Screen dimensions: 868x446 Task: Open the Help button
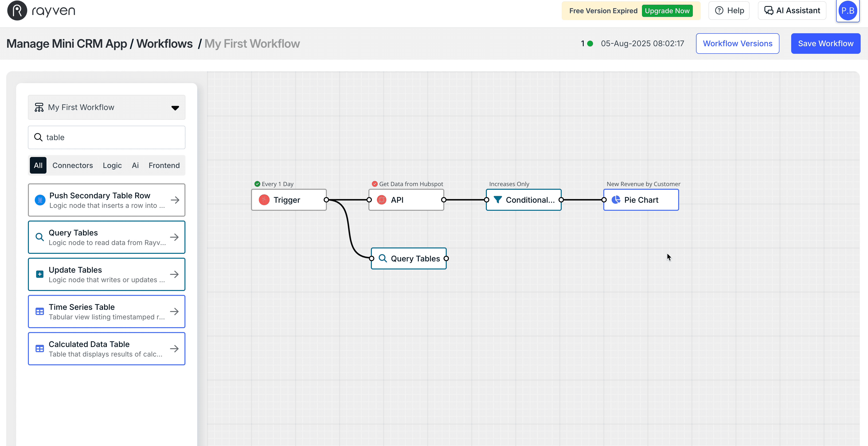(x=729, y=11)
